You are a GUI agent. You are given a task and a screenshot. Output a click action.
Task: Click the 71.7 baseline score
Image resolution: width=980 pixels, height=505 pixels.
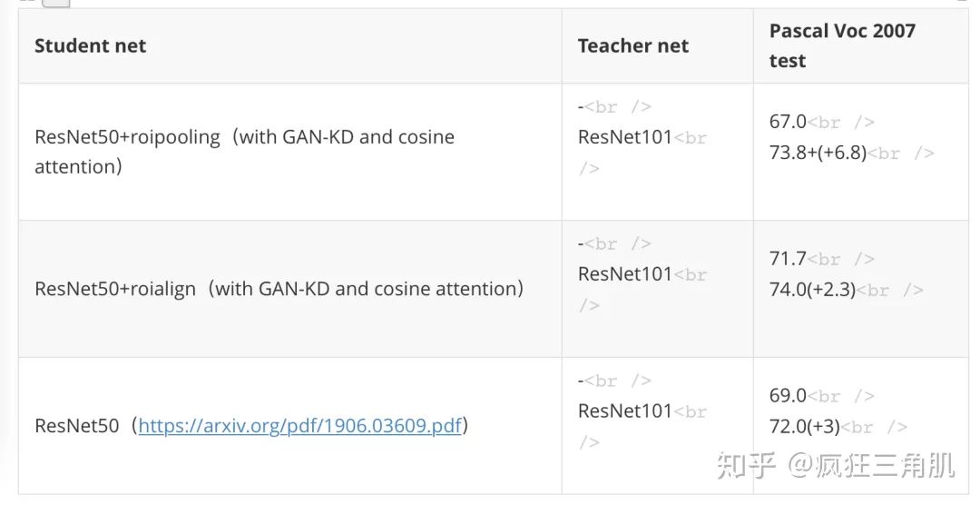(788, 259)
